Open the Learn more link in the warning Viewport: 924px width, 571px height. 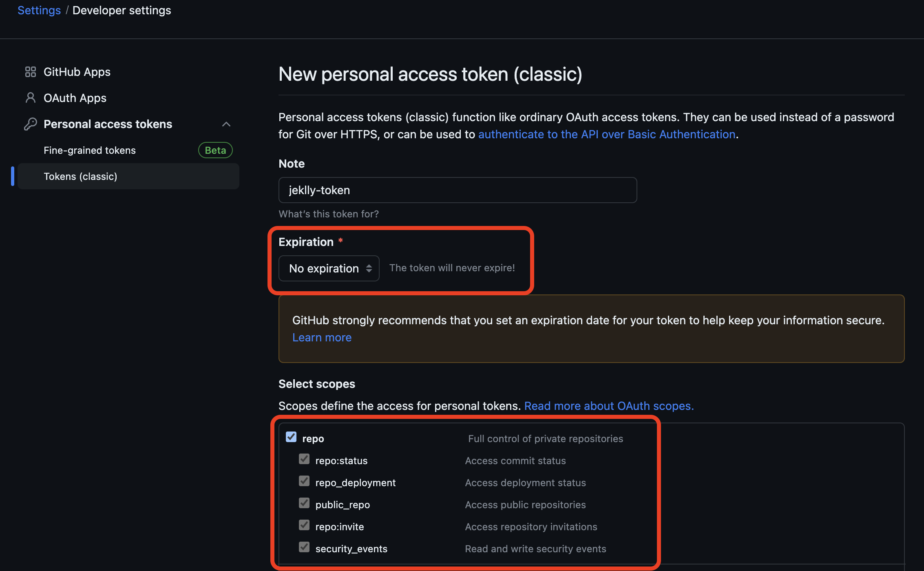pyautogui.click(x=322, y=338)
